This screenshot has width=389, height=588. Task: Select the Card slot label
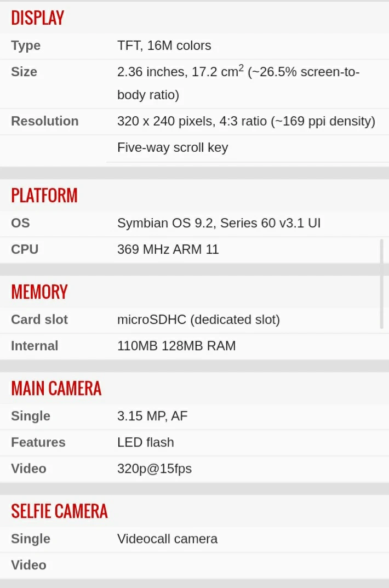tap(39, 319)
